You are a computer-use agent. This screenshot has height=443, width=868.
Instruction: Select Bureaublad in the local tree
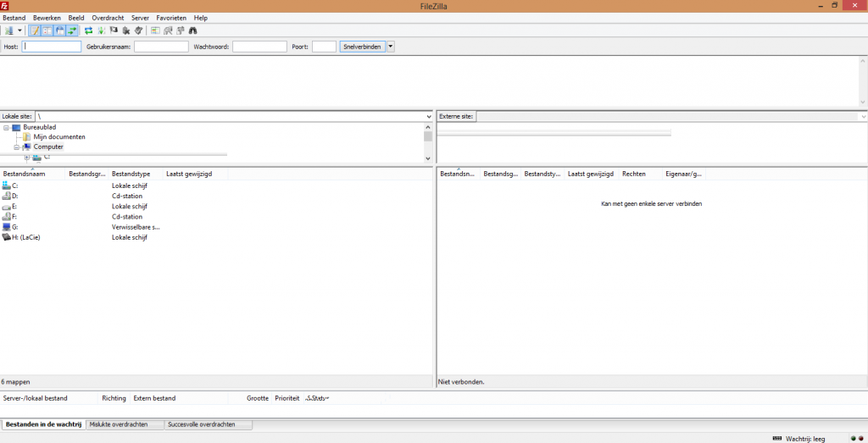pyautogui.click(x=39, y=127)
